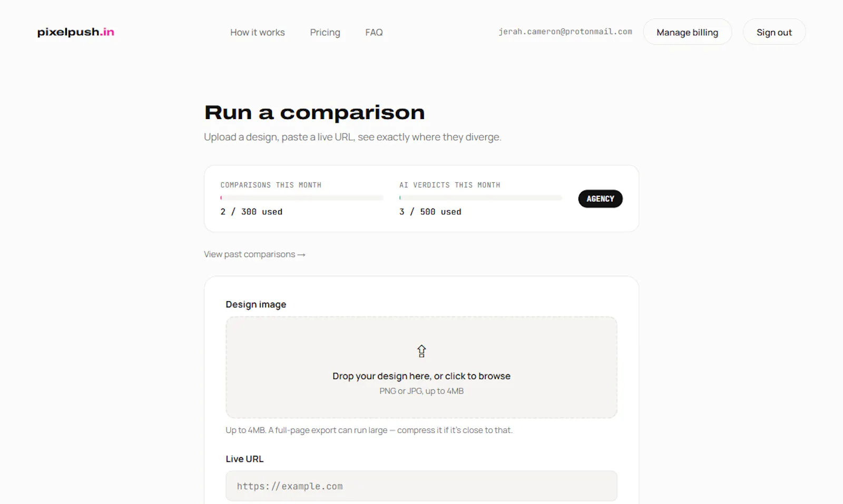The width and height of the screenshot is (843, 504).
Task: Click the Run a comparison heading
Action: click(x=315, y=113)
